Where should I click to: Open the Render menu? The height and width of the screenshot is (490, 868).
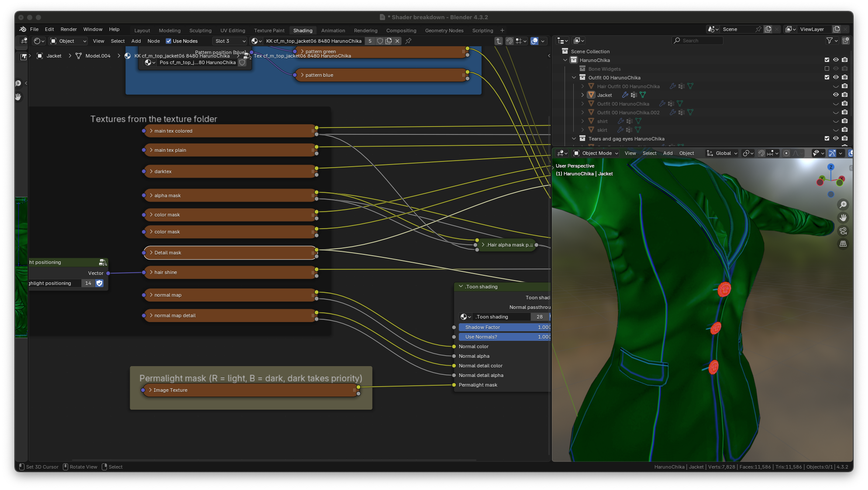(x=69, y=29)
